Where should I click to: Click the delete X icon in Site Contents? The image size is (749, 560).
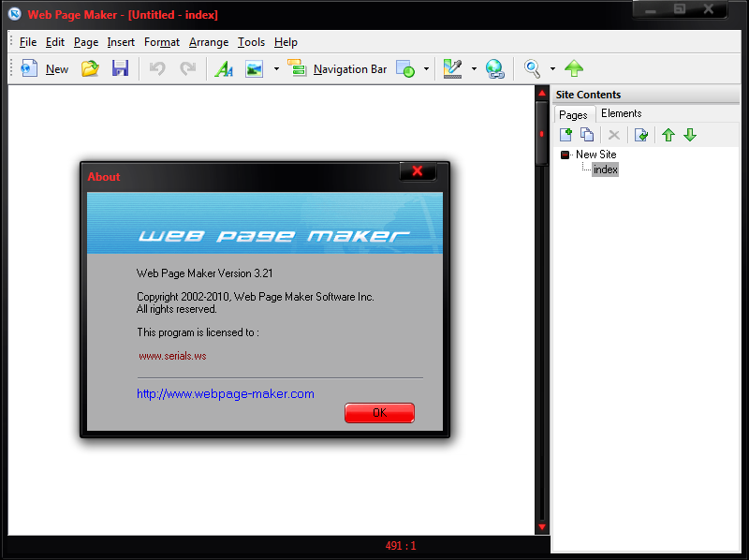coord(614,135)
